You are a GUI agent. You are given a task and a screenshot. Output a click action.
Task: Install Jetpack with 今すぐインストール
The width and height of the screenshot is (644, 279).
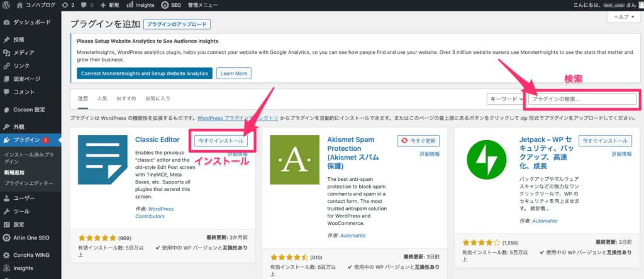pos(606,141)
